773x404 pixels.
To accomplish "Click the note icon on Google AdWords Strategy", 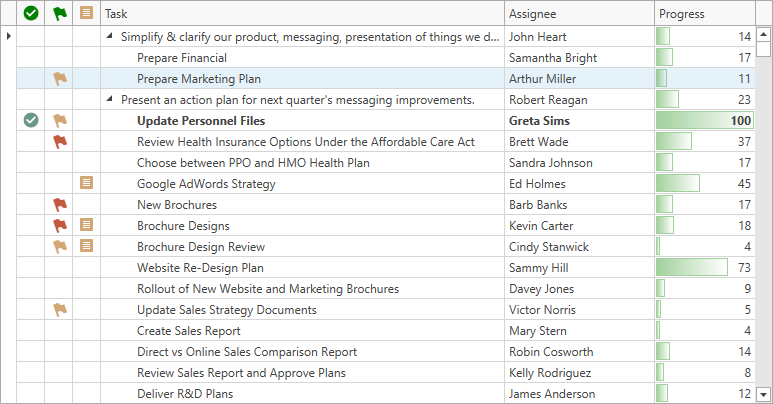I will [x=86, y=183].
